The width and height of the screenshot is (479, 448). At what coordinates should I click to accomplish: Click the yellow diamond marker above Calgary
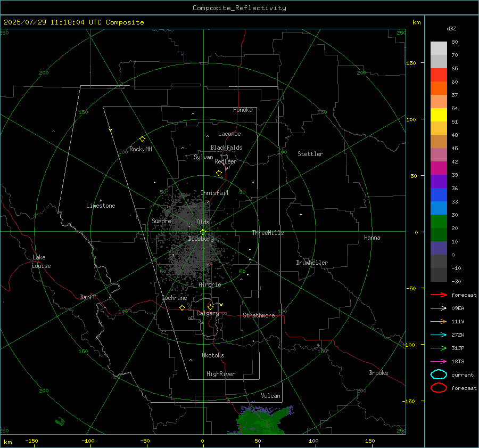210,307
